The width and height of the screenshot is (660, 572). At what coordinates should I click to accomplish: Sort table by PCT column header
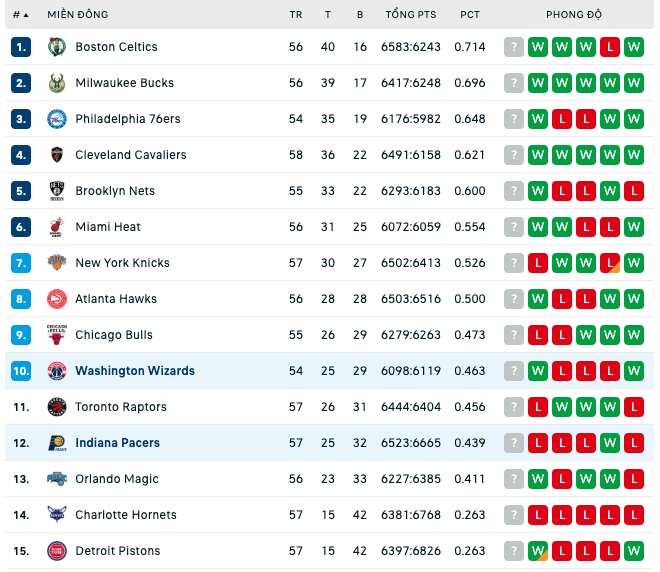pyautogui.click(x=470, y=15)
